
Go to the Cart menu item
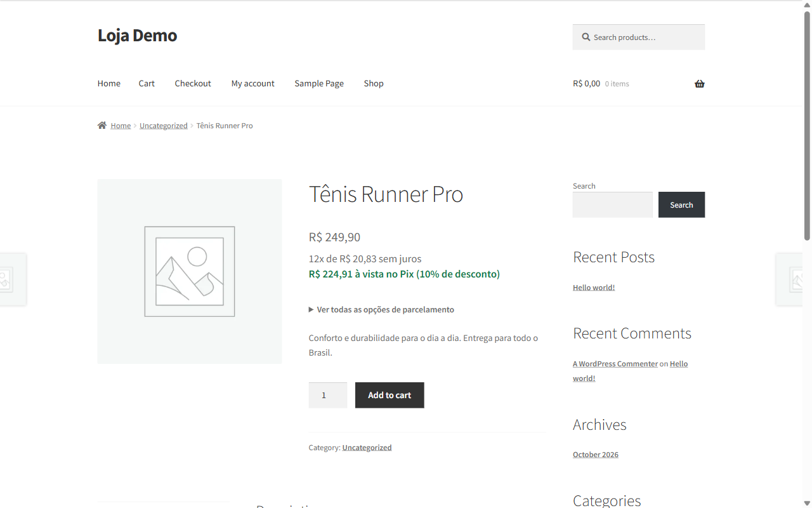147,83
